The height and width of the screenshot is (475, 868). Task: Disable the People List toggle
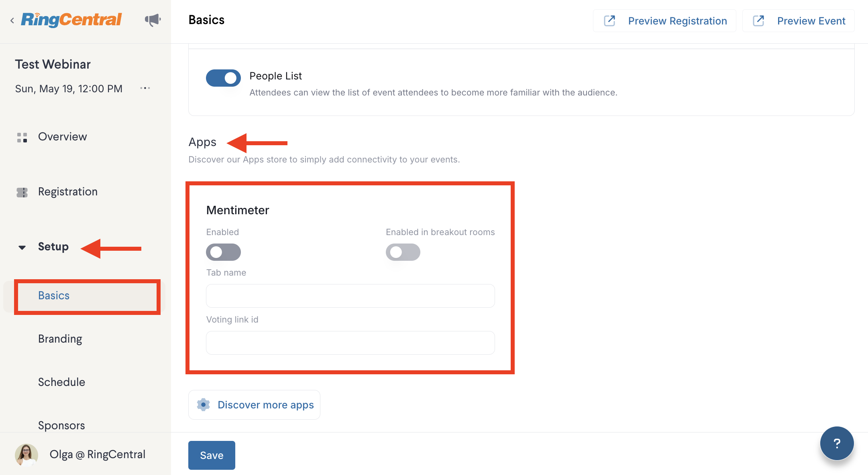pyautogui.click(x=223, y=78)
